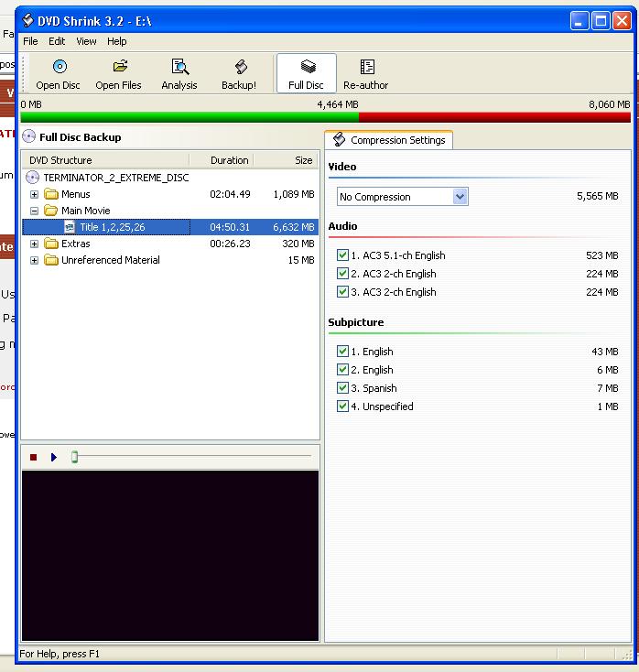This screenshot has height=672, width=639.
Task: Click the Title 1,2,25,26 film icon
Action: 70,227
